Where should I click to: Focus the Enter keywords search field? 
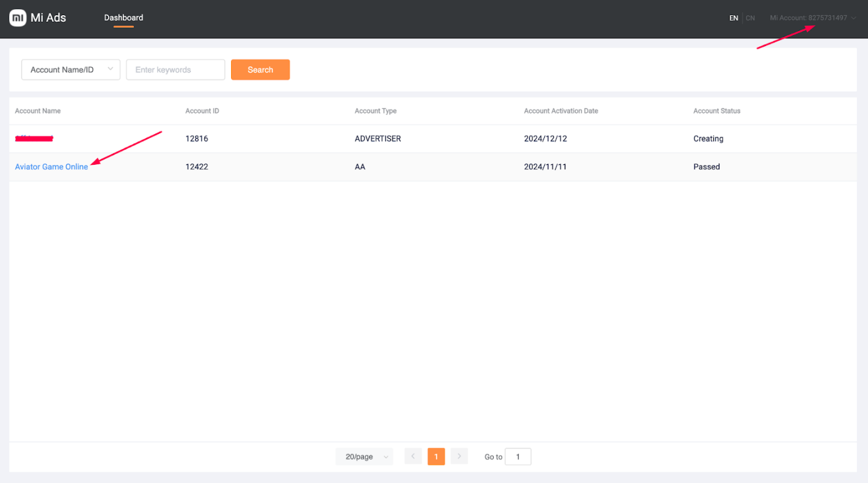[x=175, y=70]
